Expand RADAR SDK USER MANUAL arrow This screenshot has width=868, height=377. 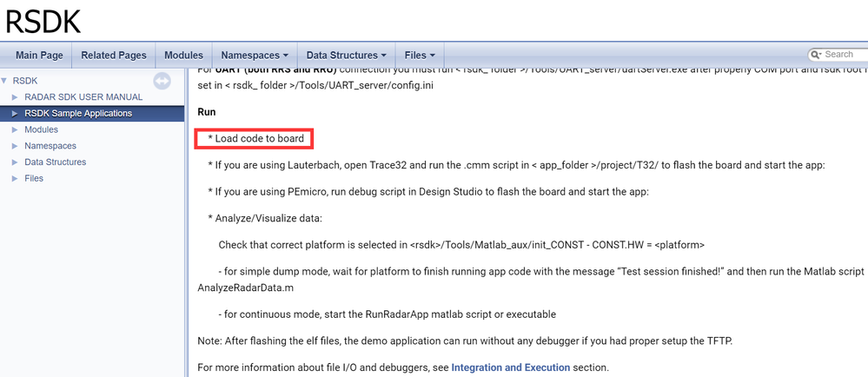pyautogui.click(x=15, y=97)
